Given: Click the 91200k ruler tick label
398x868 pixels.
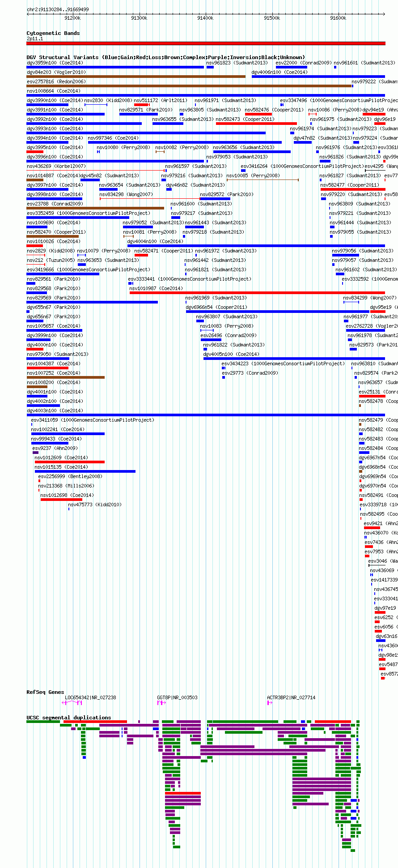Looking at the screenshot, I should 72,18.
